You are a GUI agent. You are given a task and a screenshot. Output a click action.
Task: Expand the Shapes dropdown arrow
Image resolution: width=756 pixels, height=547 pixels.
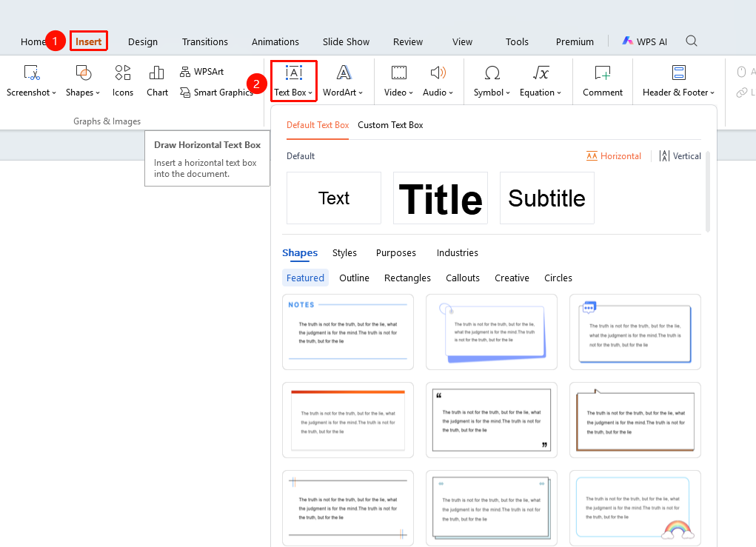[x=98, y=93]
